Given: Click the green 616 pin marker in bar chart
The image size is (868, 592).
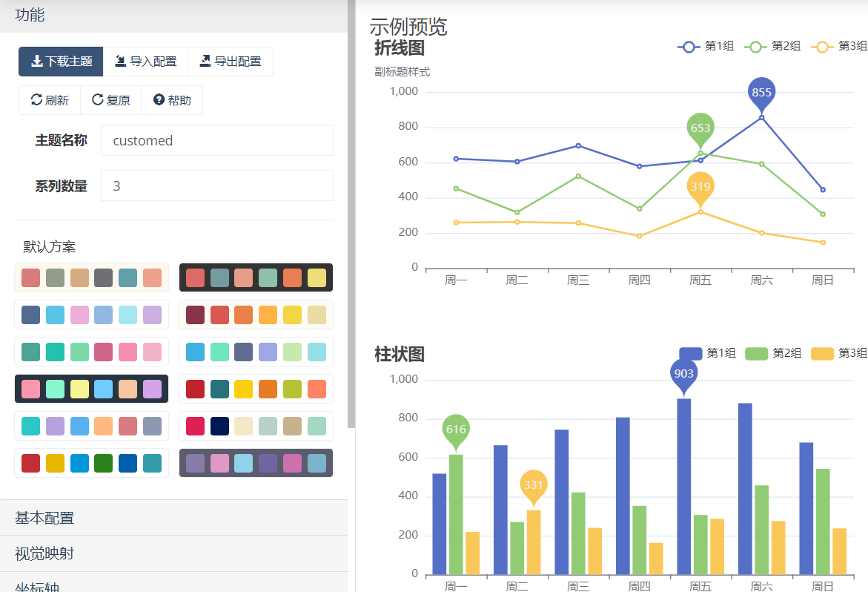Looking at the screenshot, I should (x=456, y=430).
